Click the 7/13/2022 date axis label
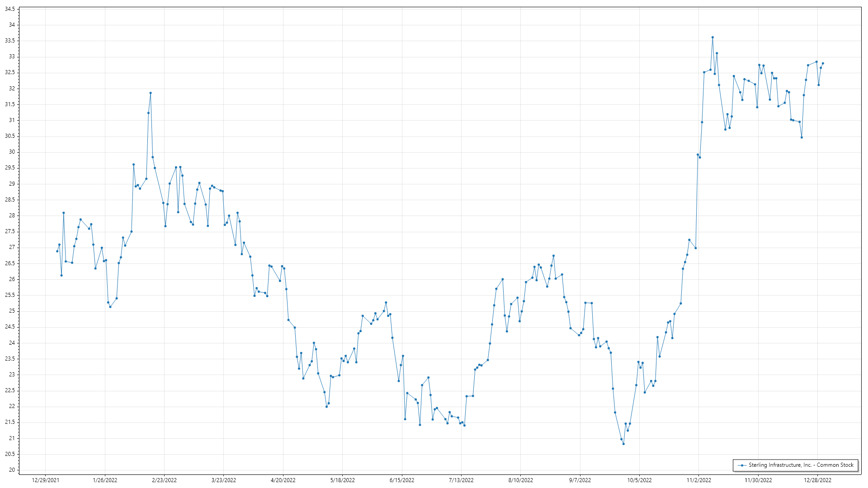Image resolution: width=868 pixels, height=488 pixels. pyautogui.click(x=461, y=480)
